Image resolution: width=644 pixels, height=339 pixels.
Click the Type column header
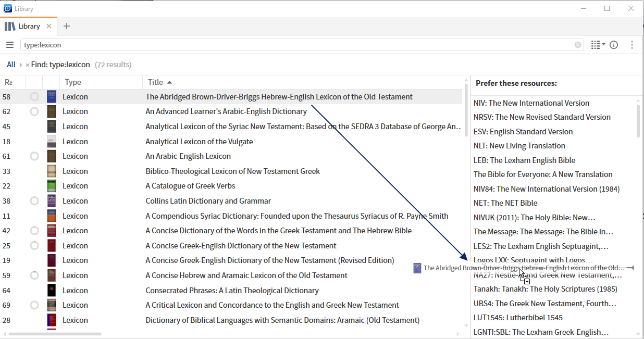point(73,82)
